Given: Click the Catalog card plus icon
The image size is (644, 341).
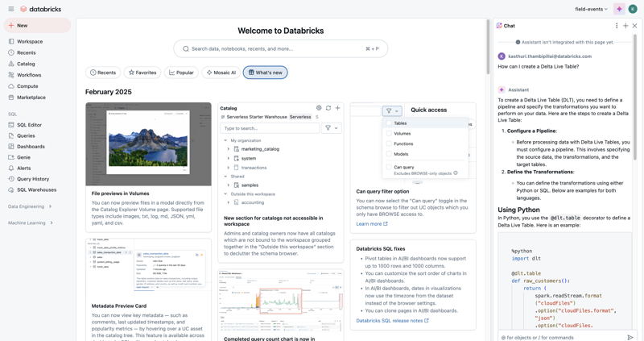Looking at the screenshot, I should [337, 108].
